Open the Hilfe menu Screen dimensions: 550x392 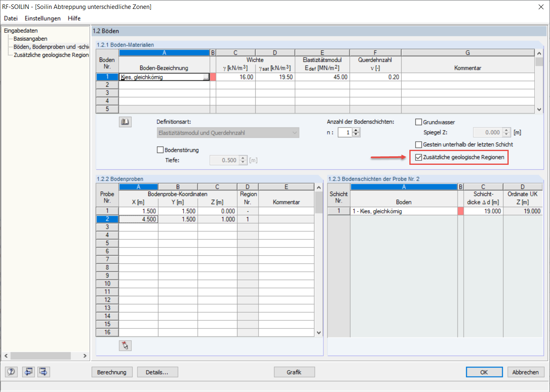[x=74, y=18]
